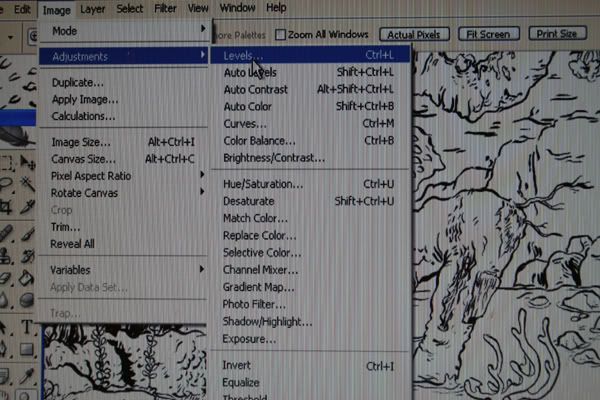Open Canvas Size... dialog
Viewport: 600px width, 400px height.
[x=123, y=159]
